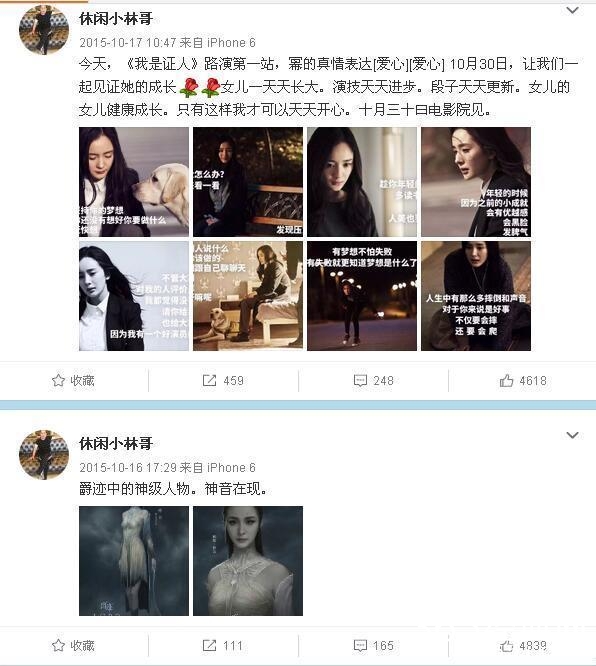Open 休闲小林哥 username on first post
This screenshot has height=666, width=596.
tap(116, 19)
